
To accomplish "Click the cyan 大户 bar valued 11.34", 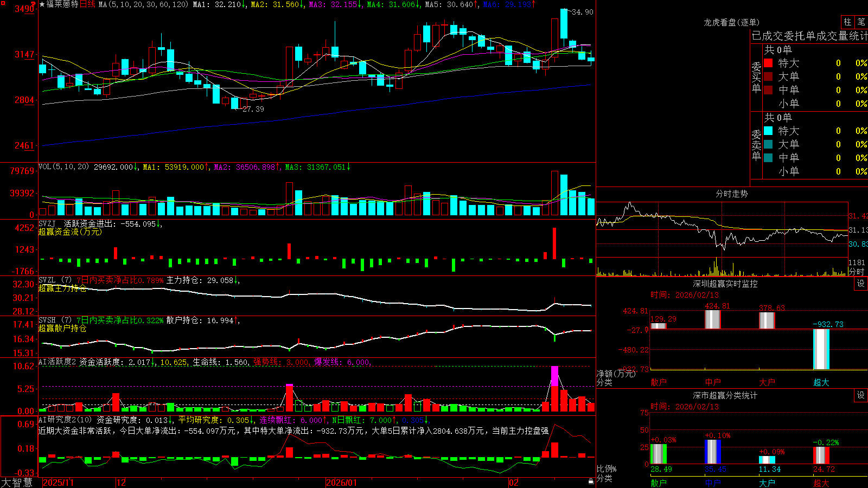I will [767, 460].
